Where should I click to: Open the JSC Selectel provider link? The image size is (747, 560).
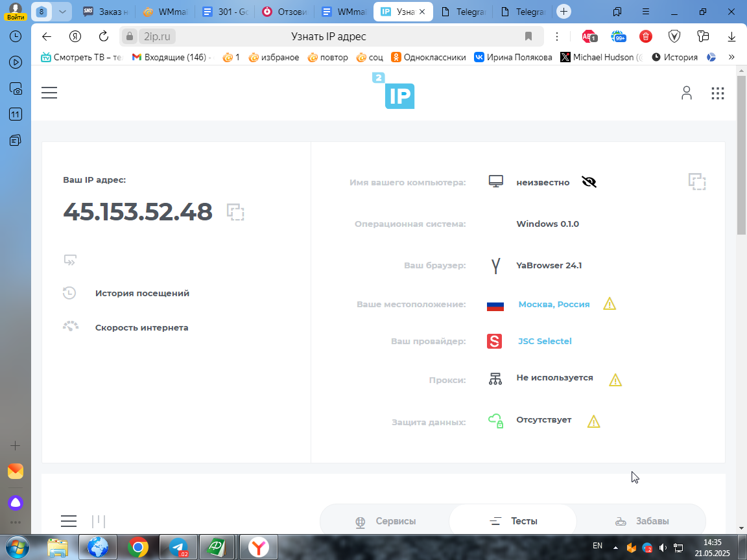tap(545, 341)
